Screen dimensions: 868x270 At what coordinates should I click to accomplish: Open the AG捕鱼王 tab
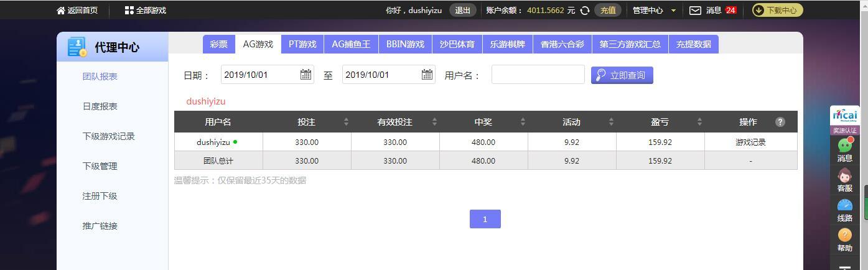(x=351, y=44)
